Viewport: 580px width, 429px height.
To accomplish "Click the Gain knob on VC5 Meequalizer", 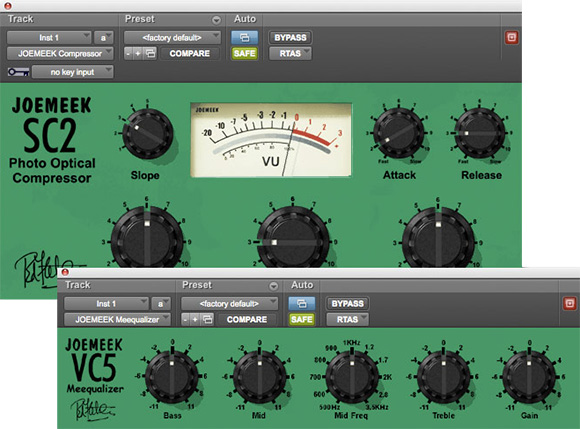I will tap(529, 377).
